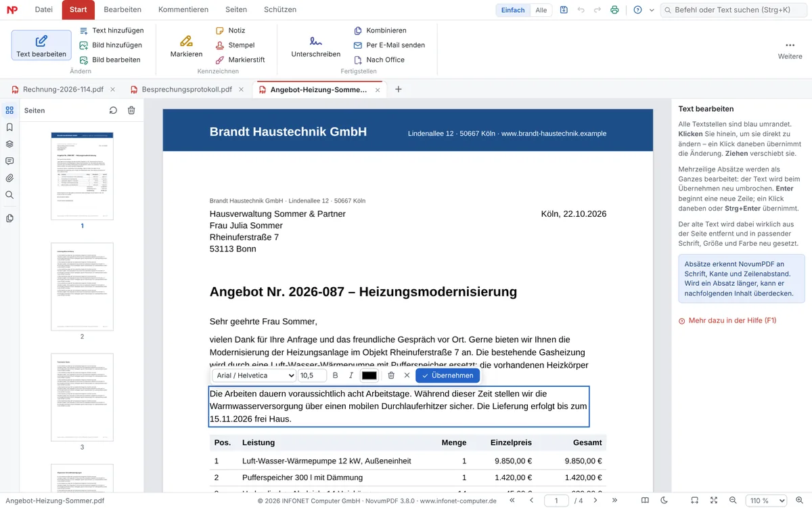Toggle two-page book view
This screenshot has width=812, height=508.
[645, 501]
